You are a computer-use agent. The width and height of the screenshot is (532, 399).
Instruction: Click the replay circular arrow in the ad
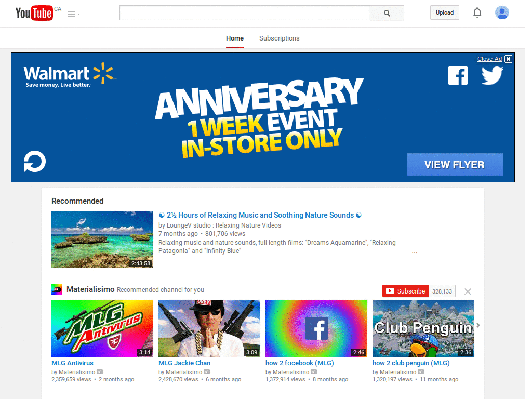pyautogui.click(x=35, y=162)
